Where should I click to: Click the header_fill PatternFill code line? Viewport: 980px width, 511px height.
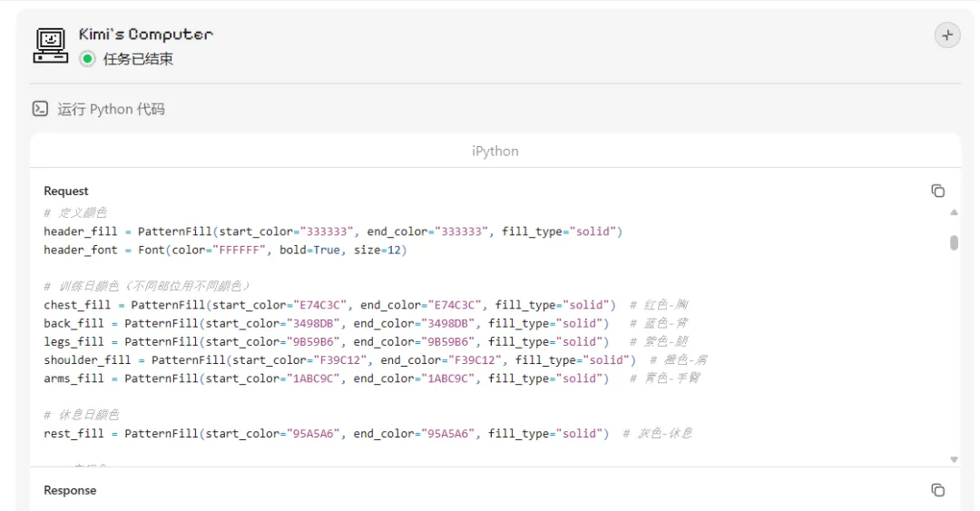click(x=333, y=231)
